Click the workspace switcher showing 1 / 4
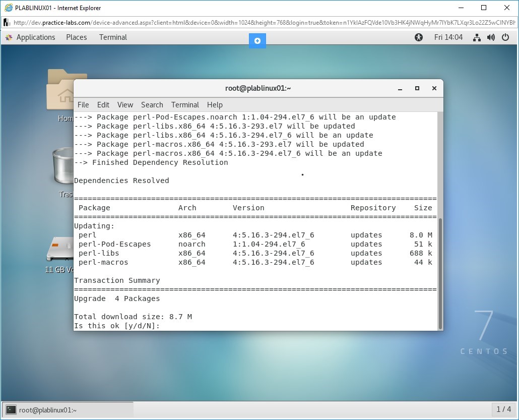The image size is (519, 420). [x=503, y=409]
